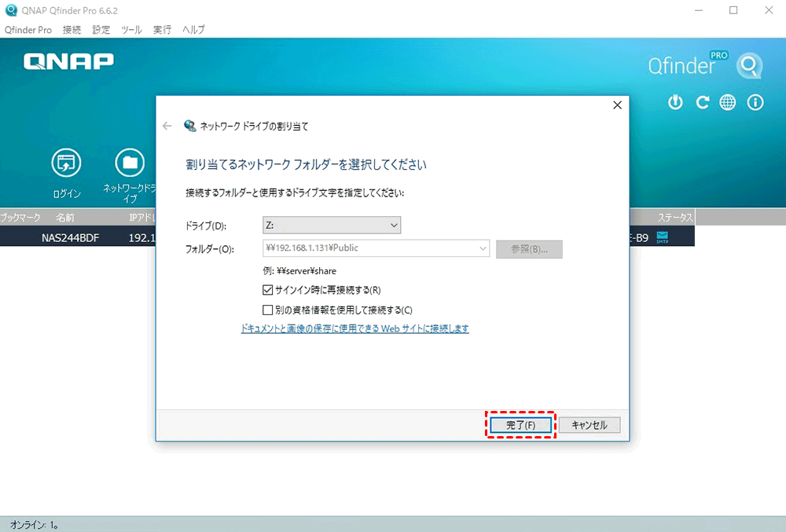Viewport: 786px width, 532px height.
Task: Open the ツール menu
Action: click(x=131, y=30)
